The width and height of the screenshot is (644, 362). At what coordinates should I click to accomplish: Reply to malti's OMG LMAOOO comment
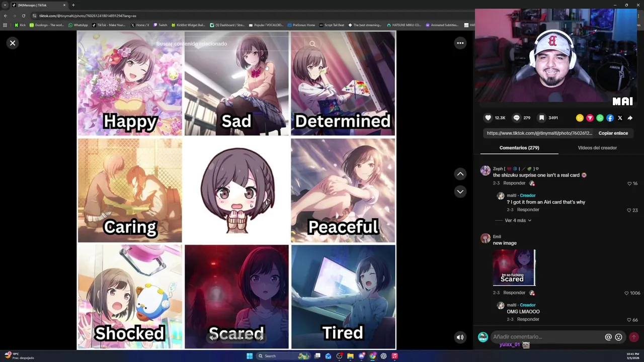click(x=528, y=319)
